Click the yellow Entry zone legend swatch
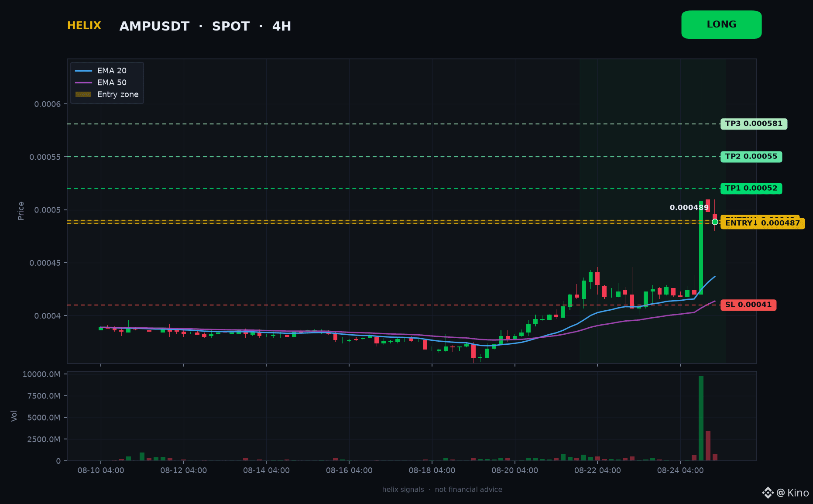 (83, 94)
